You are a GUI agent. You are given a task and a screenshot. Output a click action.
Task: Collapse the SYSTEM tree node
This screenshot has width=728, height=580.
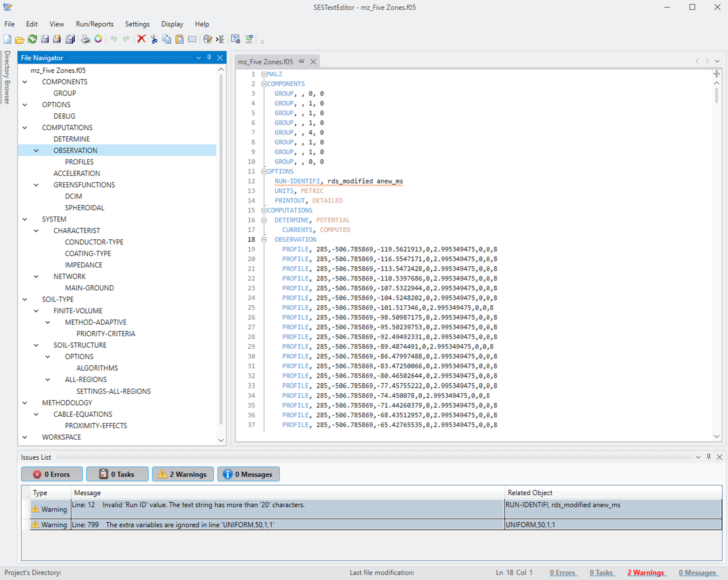pos(25,220)
